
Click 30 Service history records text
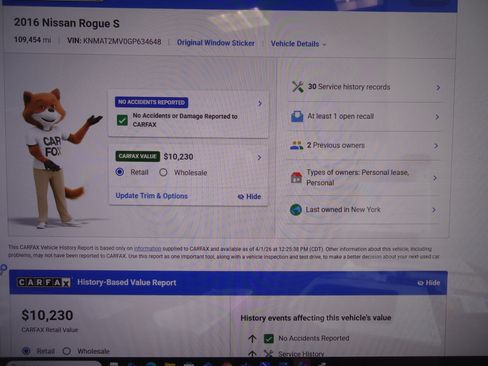[x=349, y=87]
